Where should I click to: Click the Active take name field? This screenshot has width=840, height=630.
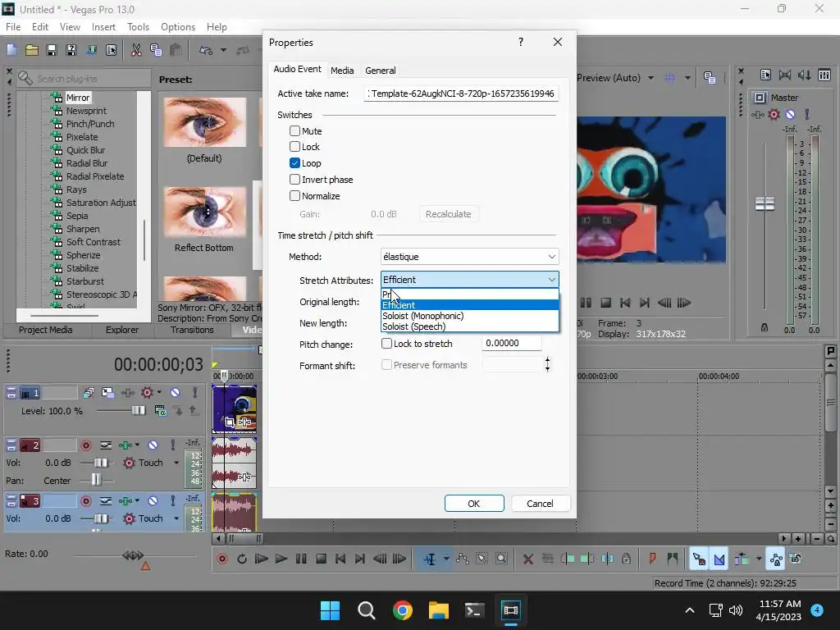click(461, 94)
